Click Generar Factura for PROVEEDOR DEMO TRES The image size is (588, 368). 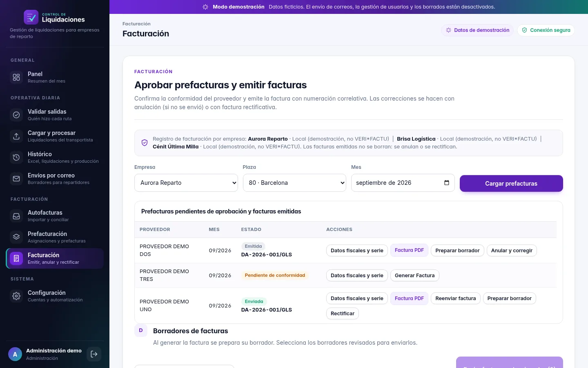pyautogui.click(x=415, y=276)
